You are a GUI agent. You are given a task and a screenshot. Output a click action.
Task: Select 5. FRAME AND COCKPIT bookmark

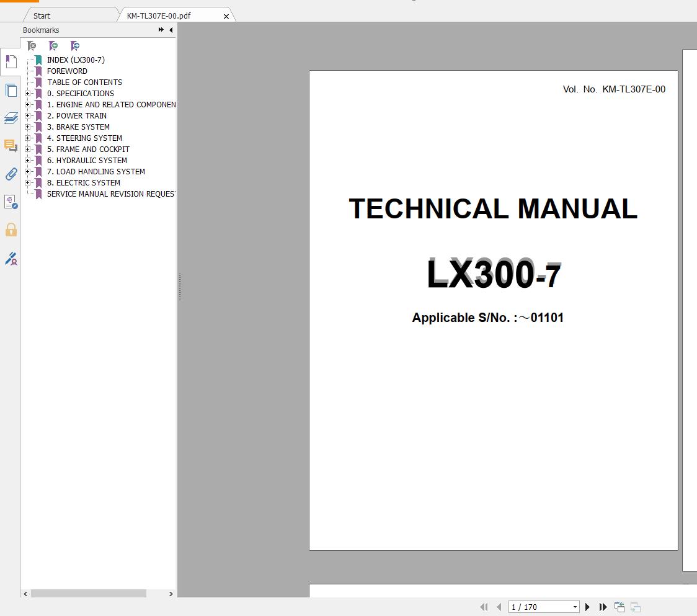pyautogui.click(x=89, y=149)
